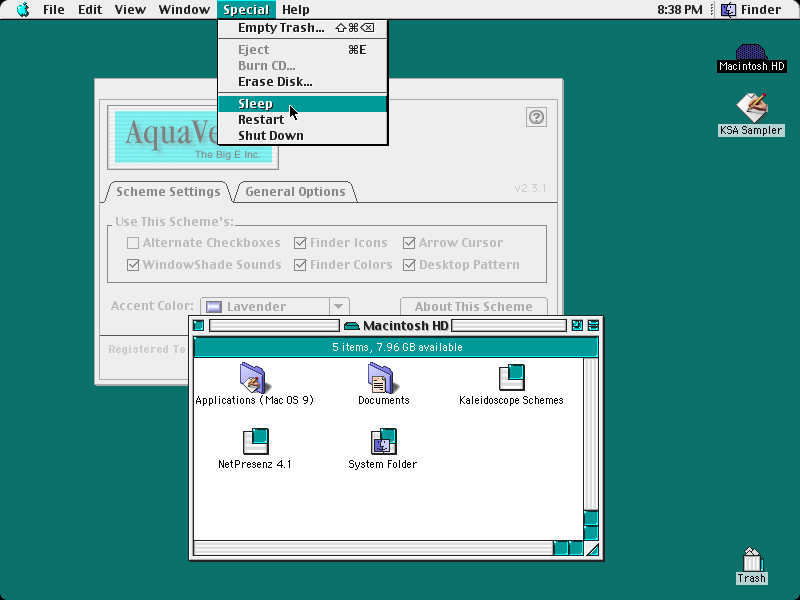Screen dimensions: 800x600
Task: Open the Accent Color Lavender dropdown
Action: pos(275,306)
